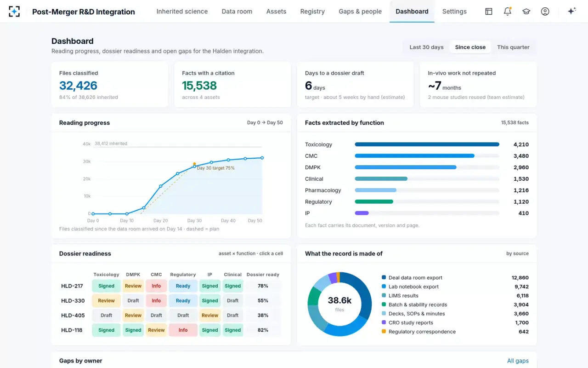
Task: Open the Settings tab
Action: coord(454,11)
